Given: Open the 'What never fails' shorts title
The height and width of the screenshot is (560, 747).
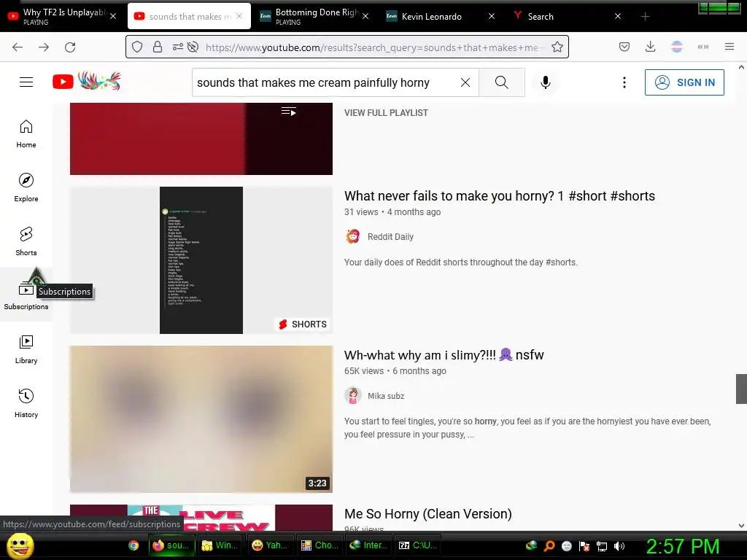Looking at the screenshot, I should point(500,195).
